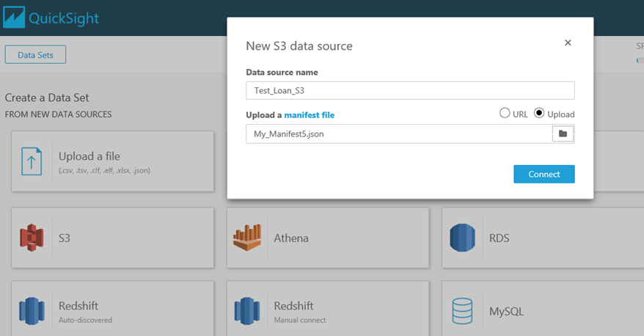Edit the Data source name field
The width and height of the screenshot is (644, 336).
[410, 90]
